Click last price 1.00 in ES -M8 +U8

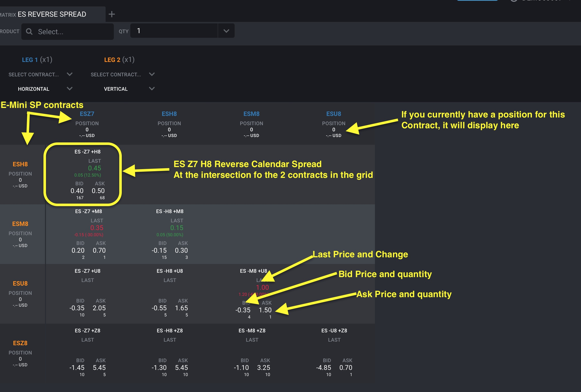pos(262,287)
